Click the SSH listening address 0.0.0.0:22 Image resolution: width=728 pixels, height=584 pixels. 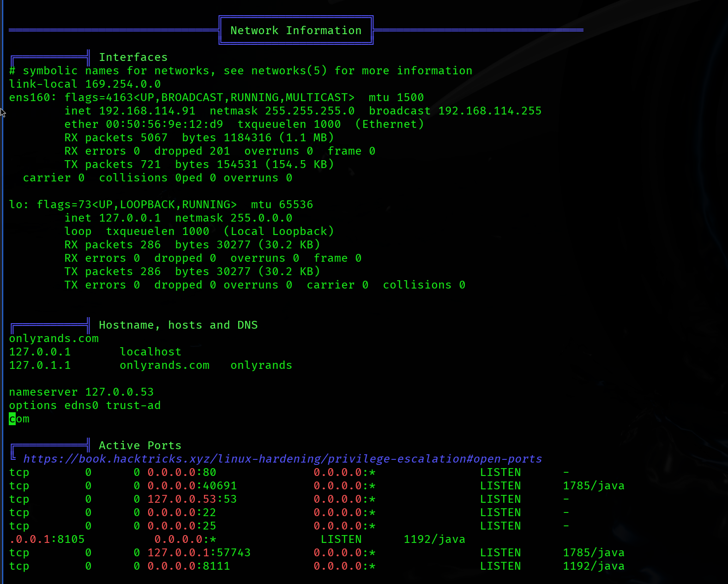click(x=182, y=512)
